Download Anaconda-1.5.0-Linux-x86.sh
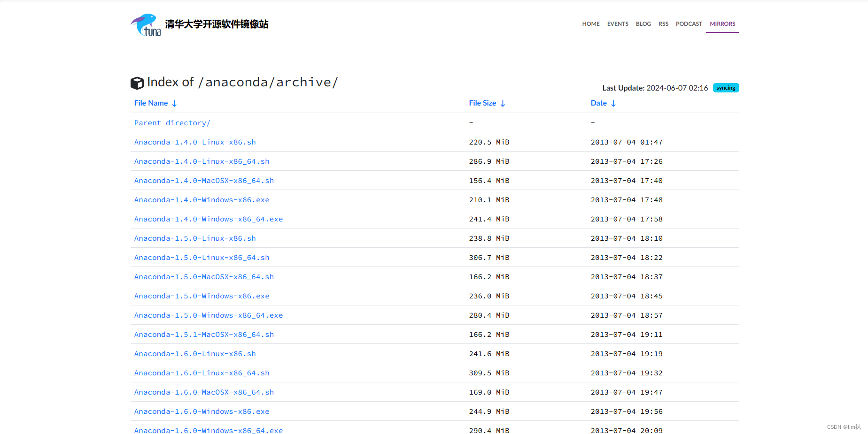This screenshot has height=434, width=868. click(195, 238)
